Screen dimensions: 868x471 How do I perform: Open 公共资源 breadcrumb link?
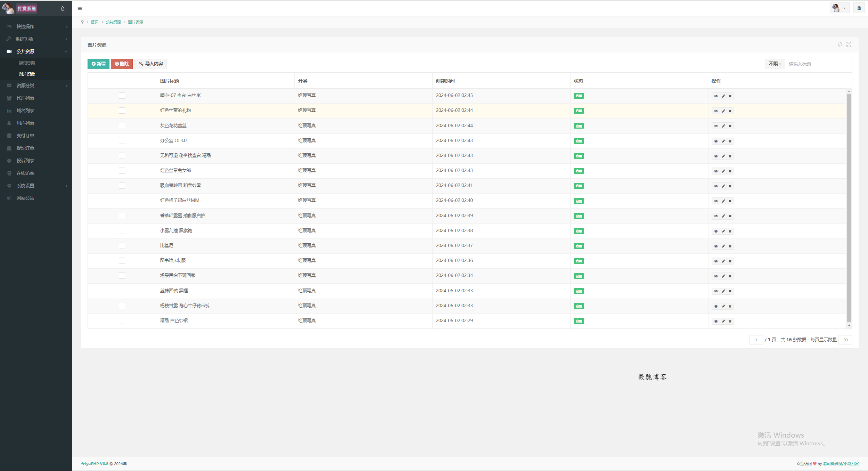point(113,22)
